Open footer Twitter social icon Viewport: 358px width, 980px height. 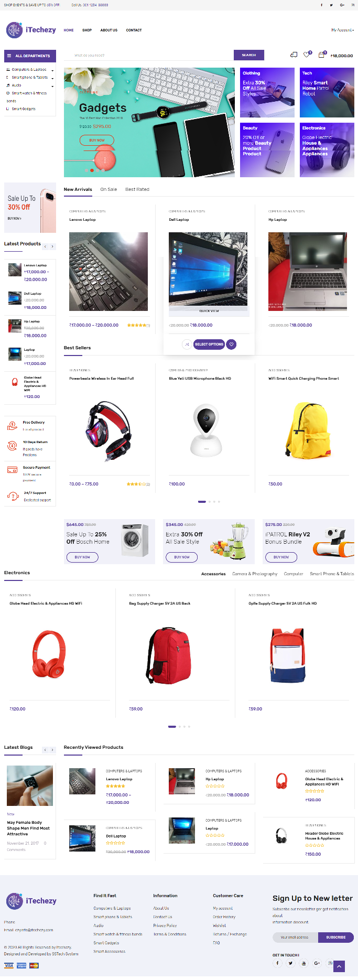coord(290,963)
